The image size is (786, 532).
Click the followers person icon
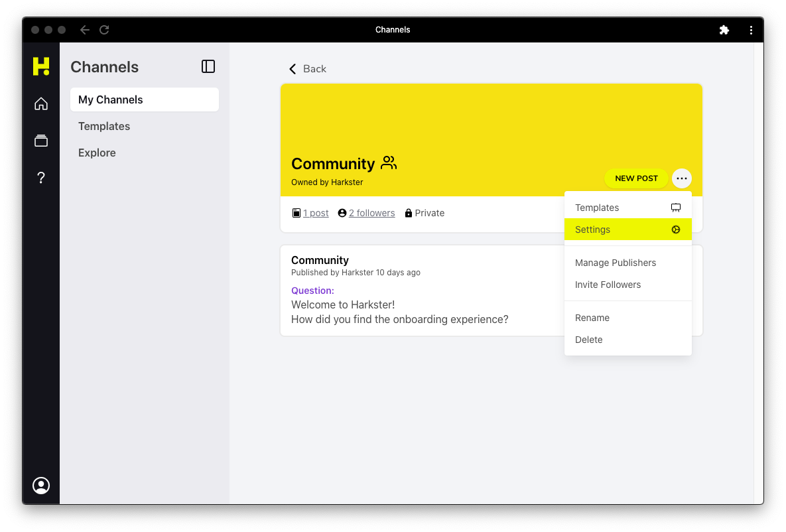(x=342, y=213)
